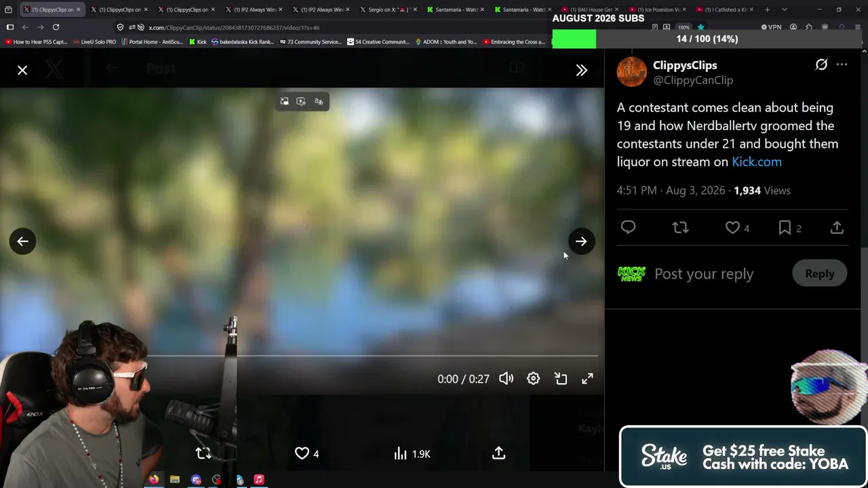Image resolution: width=868 pixels, height=488 pixels.
Task: Click the Grok icon beside the post header
Action: [x=821, y=64]
